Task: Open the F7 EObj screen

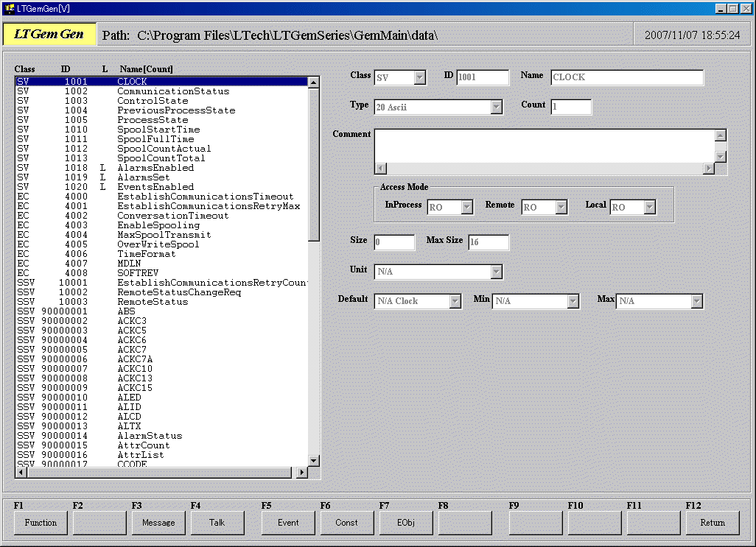Action: coord(405,523)
